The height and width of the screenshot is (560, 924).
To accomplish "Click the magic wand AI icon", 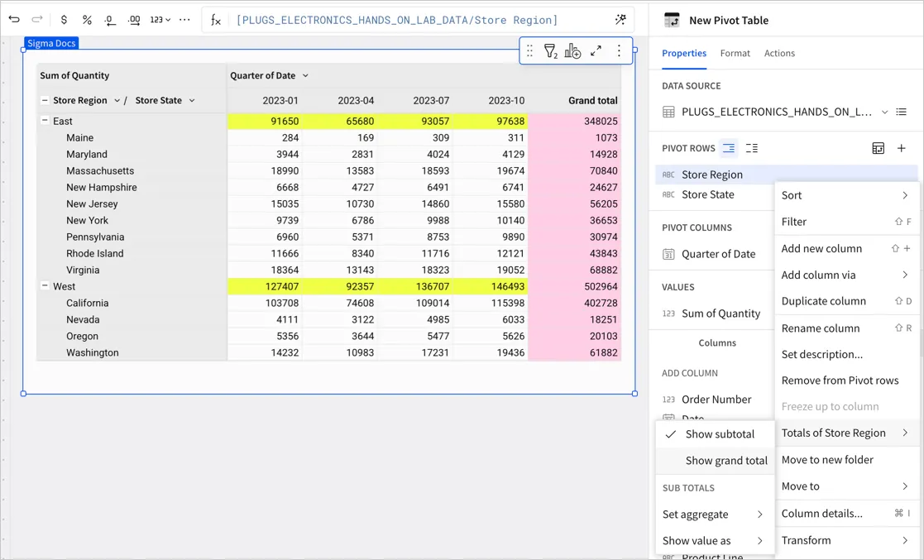I will pyautogui.click(x=620, y=20).
